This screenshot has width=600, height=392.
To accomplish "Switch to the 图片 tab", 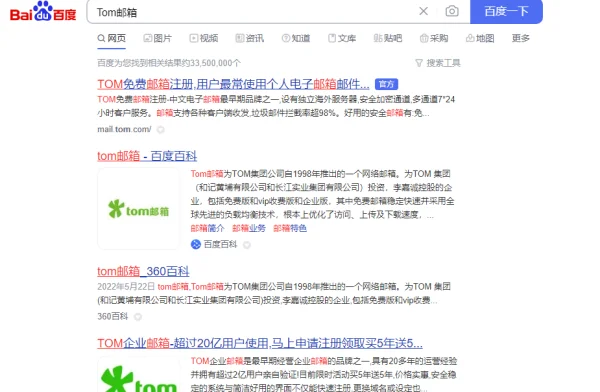I will (158, 38).
